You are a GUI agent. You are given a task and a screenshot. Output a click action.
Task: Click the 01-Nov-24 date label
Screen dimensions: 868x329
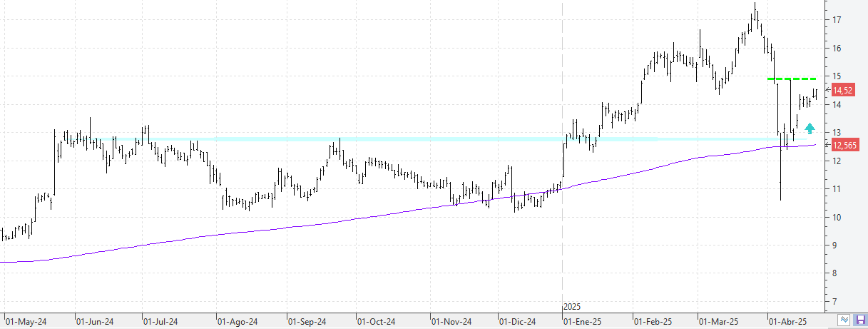pos(451,322)
